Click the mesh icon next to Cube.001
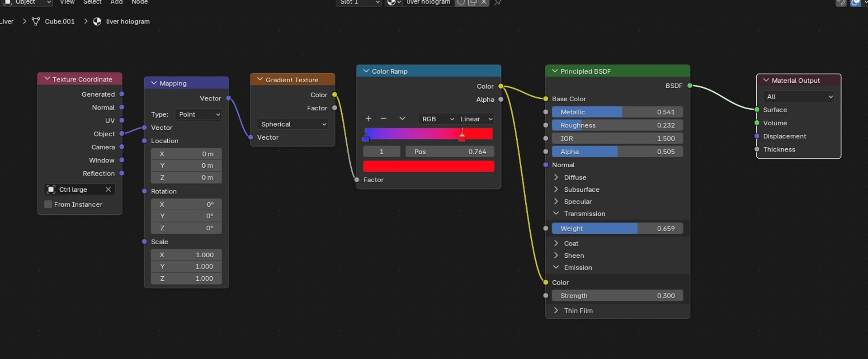The width and height of the screenshot is (868, 359). point(36,21)
